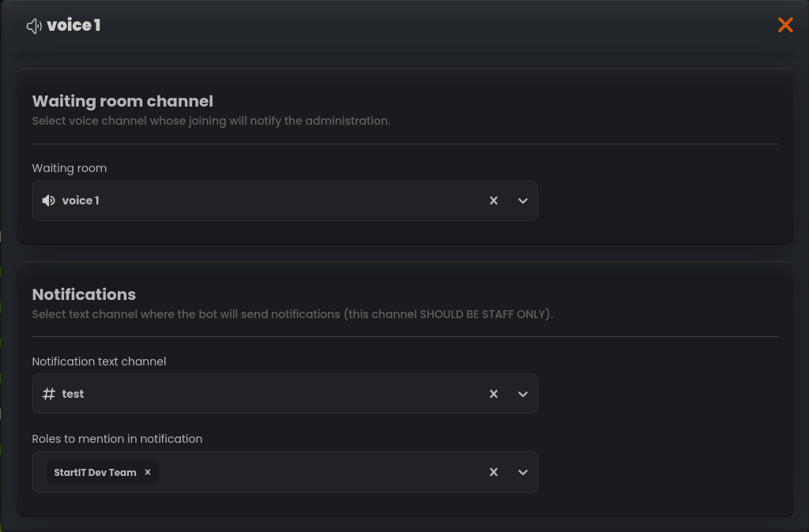Clear all selected roles with the X icon
This screenshot has width=809, height=532.
(x=494, y=472)
